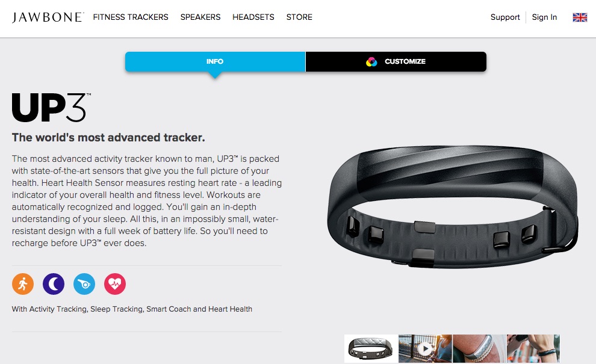Open the UK flag region selector
596x364 pixels.
[580, 17]
